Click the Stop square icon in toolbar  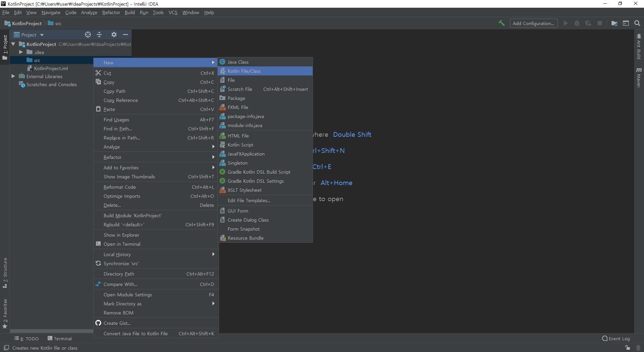coord(600,23)
